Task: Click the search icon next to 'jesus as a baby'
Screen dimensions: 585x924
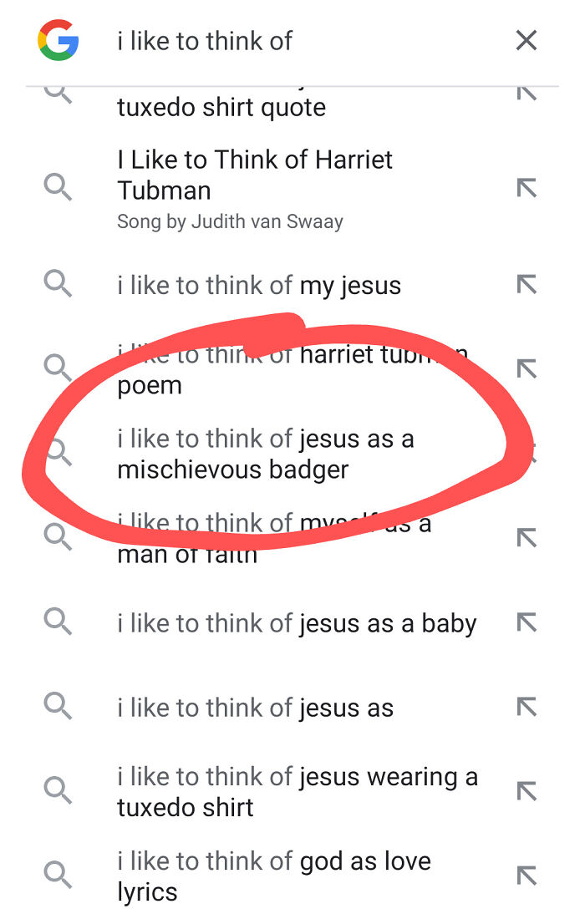Action: pos(58,622)
